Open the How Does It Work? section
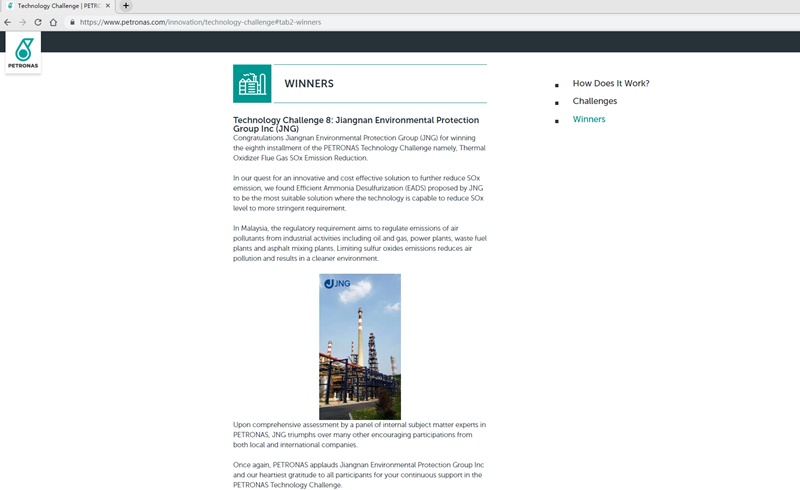 point(610,83)
